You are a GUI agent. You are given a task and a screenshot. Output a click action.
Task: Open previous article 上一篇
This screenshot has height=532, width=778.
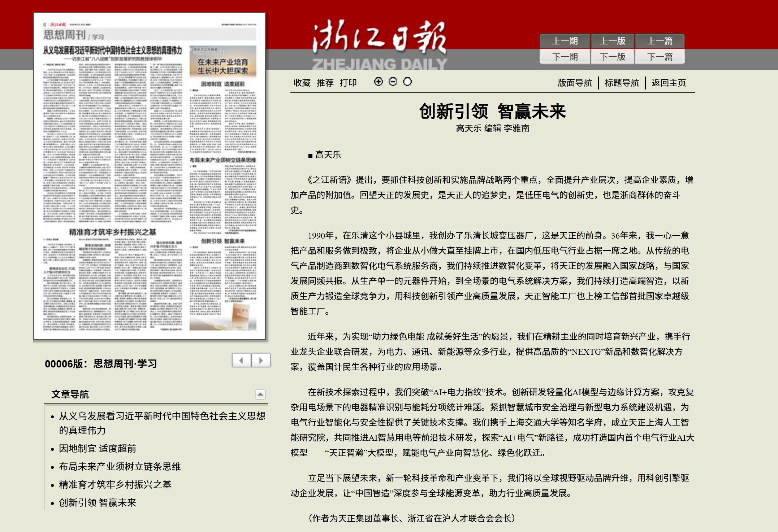(x=660, y=41)
